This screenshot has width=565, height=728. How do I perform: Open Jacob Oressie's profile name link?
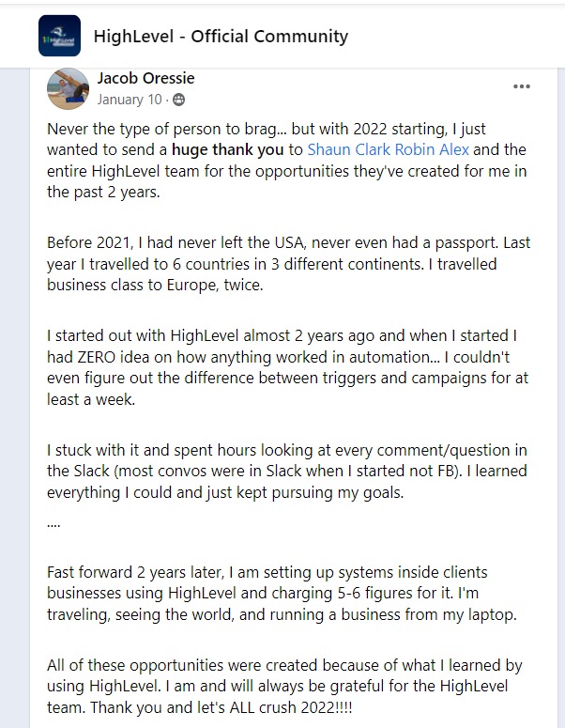click(x=145, y=78)
